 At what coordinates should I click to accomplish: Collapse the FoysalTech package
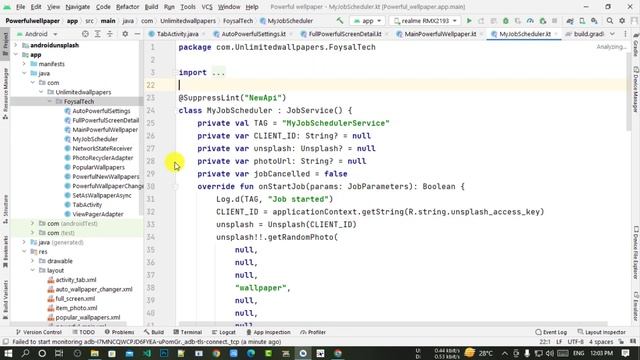point(50,102)
